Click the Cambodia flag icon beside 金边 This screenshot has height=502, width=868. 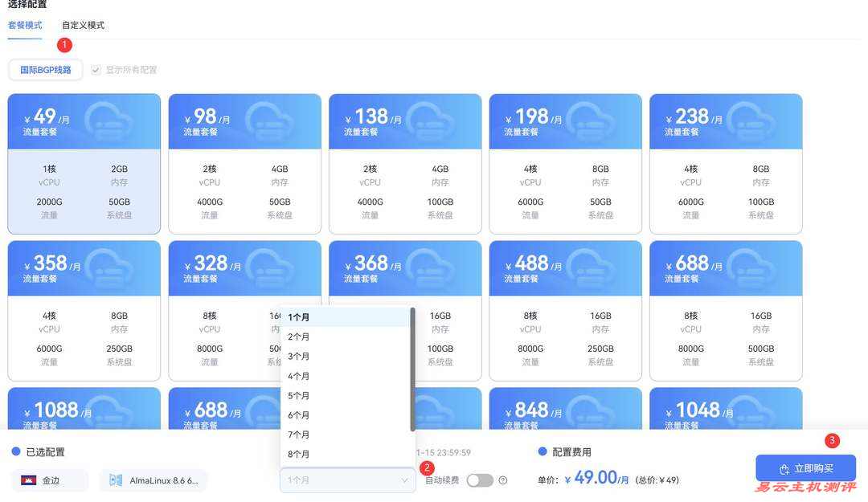(x=29, y=480)
